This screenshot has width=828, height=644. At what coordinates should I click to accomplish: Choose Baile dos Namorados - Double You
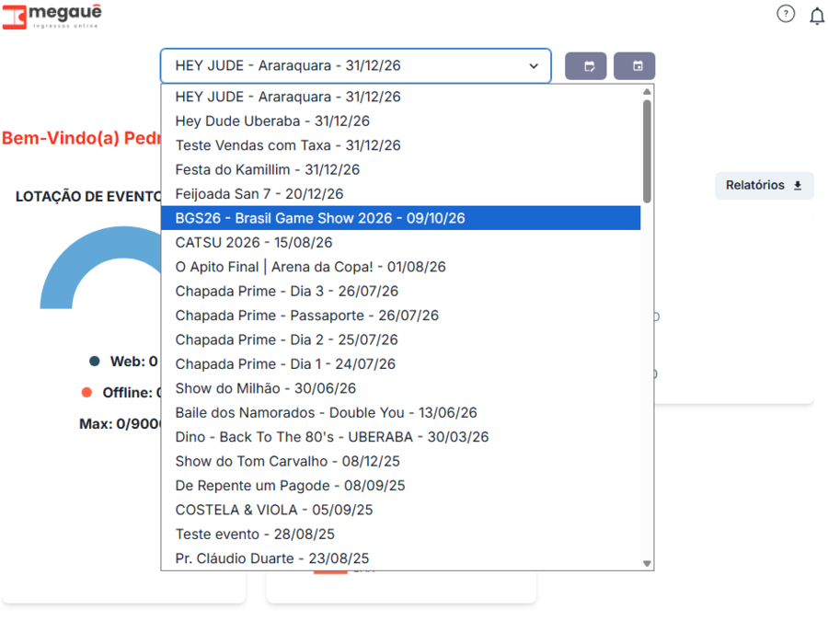(x=401, y=412)
